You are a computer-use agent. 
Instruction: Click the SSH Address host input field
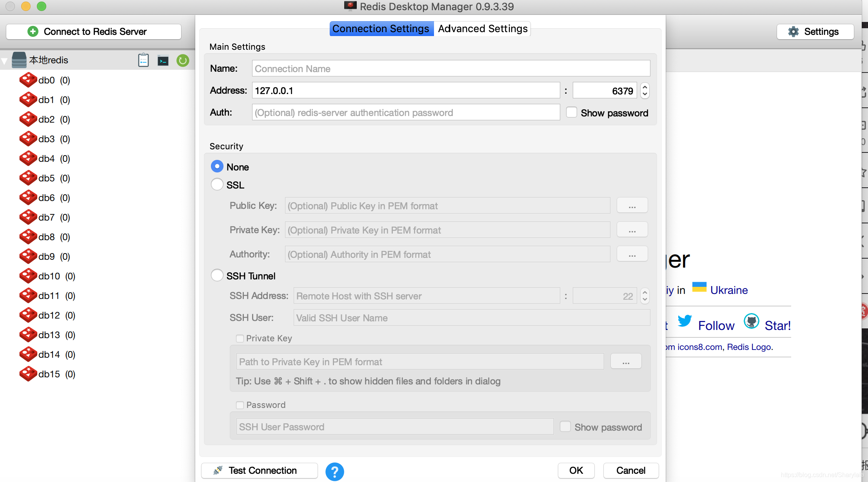click(x=427, y=296)
